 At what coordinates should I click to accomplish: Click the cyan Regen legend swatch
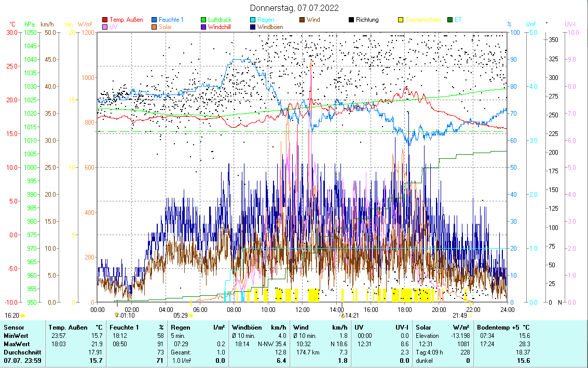(x=253, y=20)
